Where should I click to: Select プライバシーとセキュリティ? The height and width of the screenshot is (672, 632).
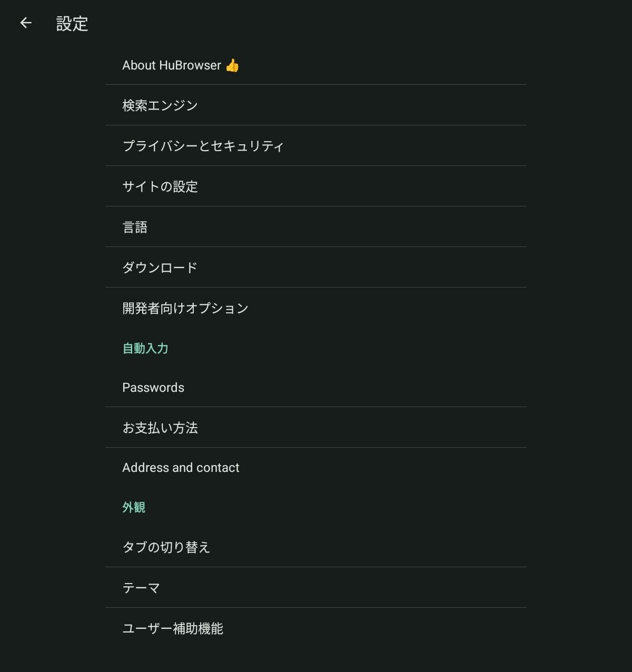[316, 146]
